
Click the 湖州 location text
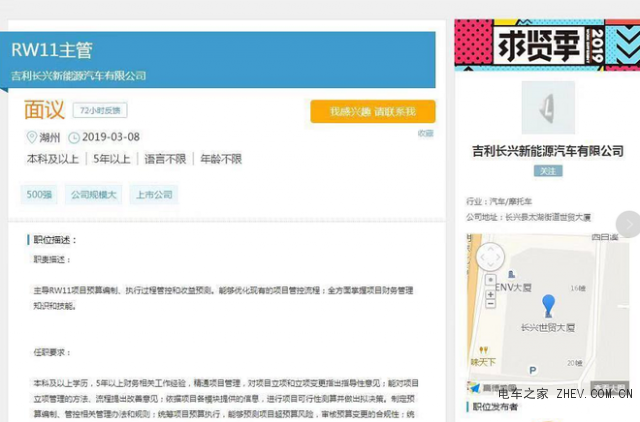pos(49,138)
